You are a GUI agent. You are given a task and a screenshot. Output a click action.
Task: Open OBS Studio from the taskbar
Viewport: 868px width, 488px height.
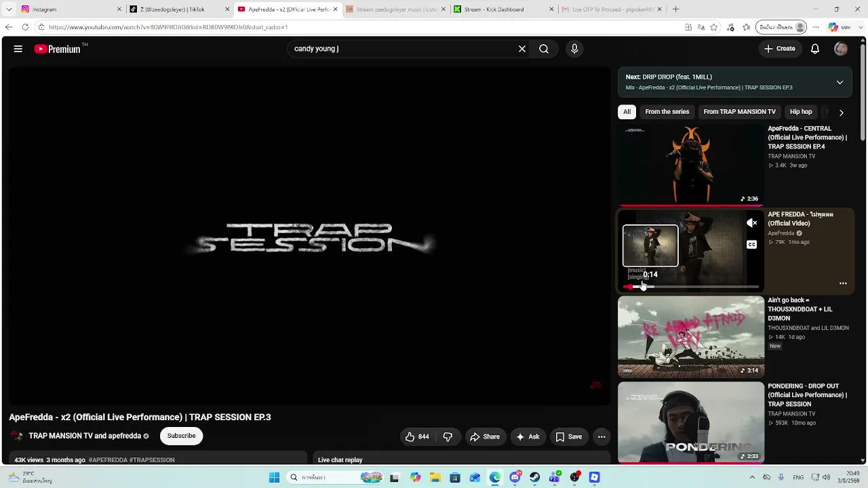click(575, 478)
